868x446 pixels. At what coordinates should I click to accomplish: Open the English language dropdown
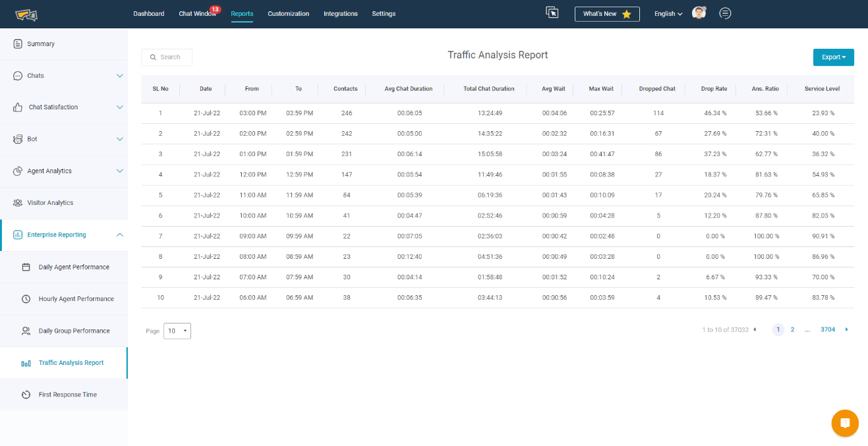(x=668, y=14)
